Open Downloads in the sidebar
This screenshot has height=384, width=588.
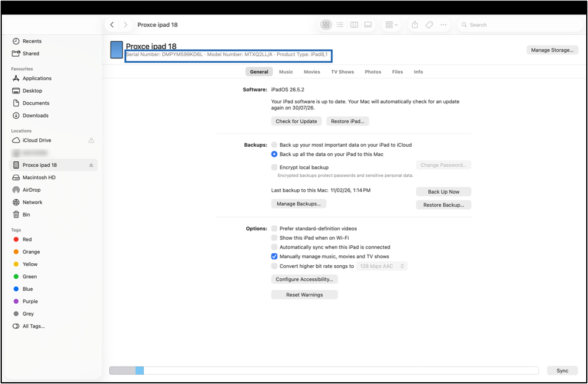(53, 116)
